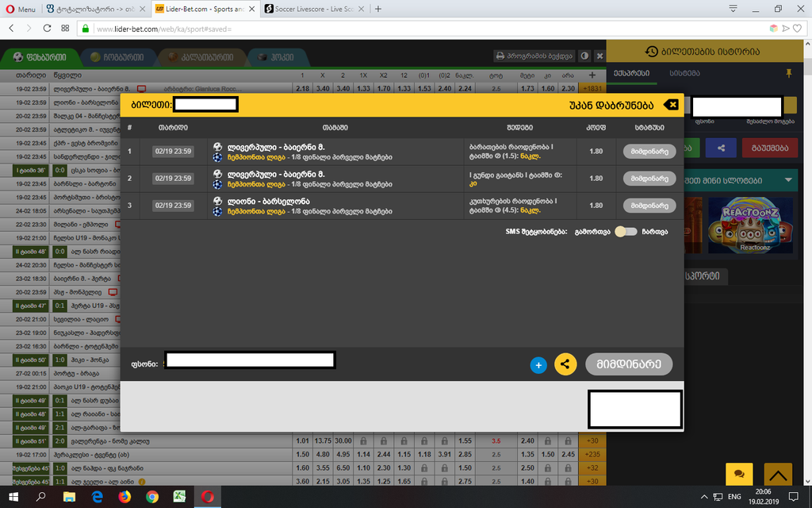Click +30 more bets on ვალერენგა row
The width and height of the screenshot is (812, 508).
[592, 441]
